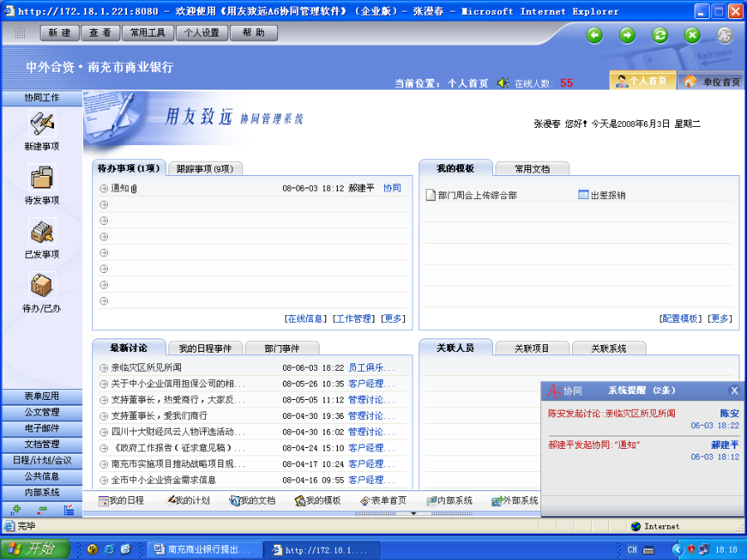Click the red minus icon in sidebar footer

42,510
